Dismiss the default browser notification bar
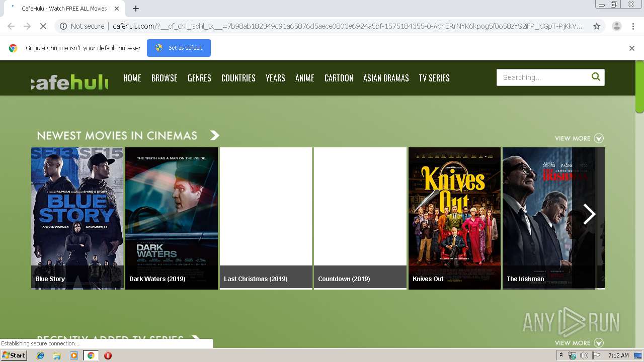Viewport: 644px width, 362px height. [632, 48]
